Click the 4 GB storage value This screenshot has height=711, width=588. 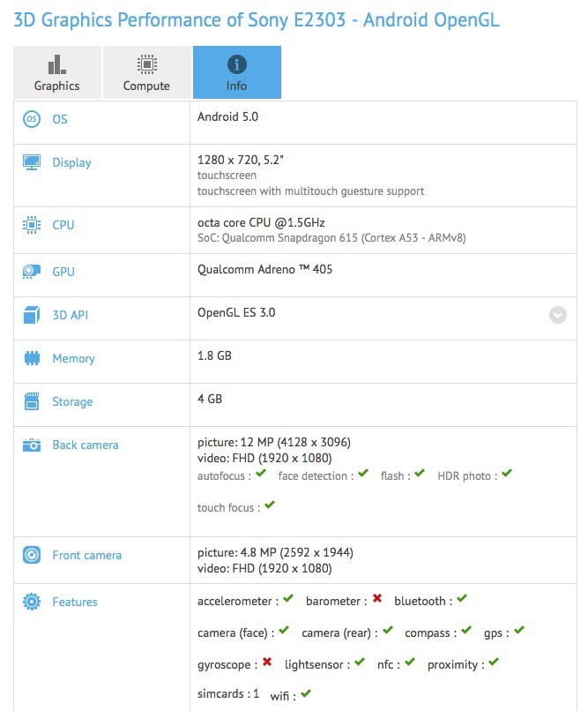[210, 399]
